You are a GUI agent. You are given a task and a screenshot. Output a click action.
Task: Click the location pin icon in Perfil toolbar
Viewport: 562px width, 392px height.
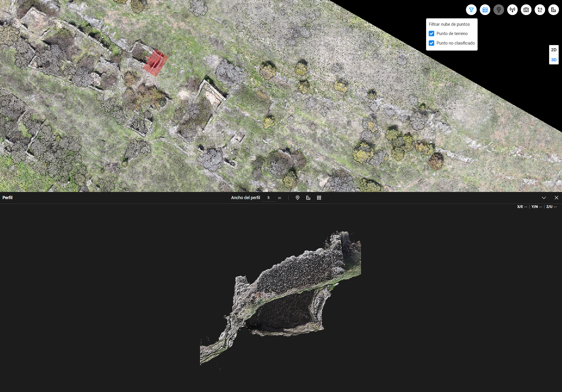pyautogui.click(x=297, y=198)
